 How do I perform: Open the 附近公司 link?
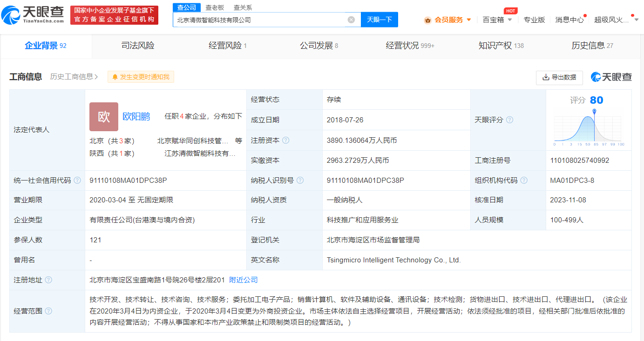click(x=243, y=280)
